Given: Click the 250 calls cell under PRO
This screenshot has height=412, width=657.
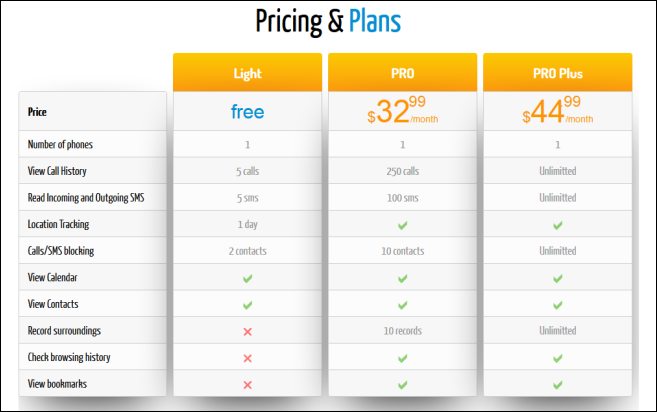Looking at the screenshot, I should tap(403, 171).
